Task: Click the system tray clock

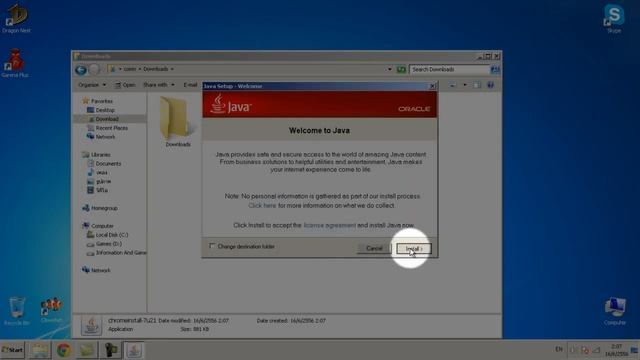Action: tap(616, 350)
